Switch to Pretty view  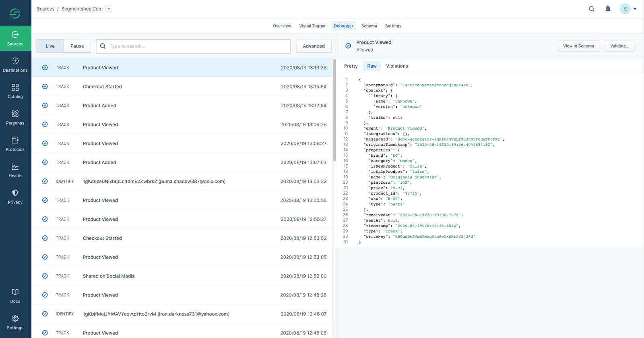351,66
